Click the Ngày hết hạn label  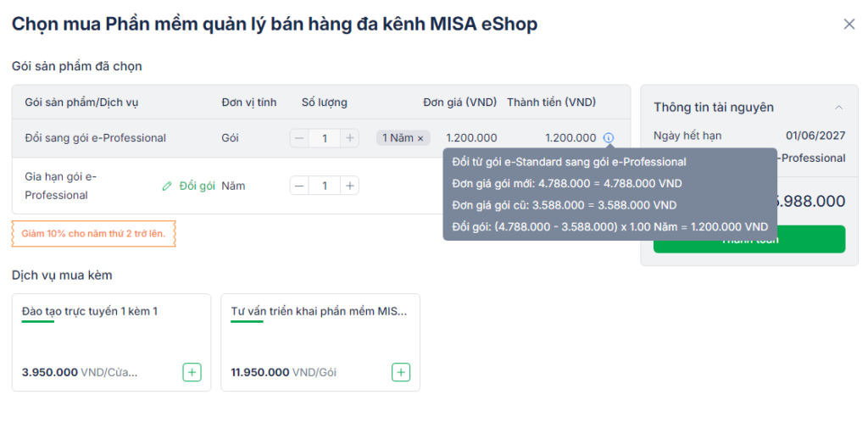pos(687,136)
